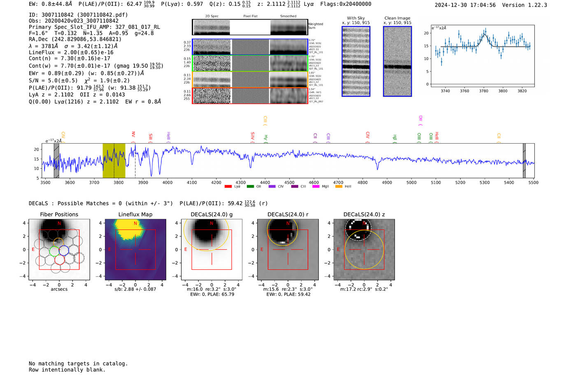Click the red HeII label near 5100

(437, 137)
